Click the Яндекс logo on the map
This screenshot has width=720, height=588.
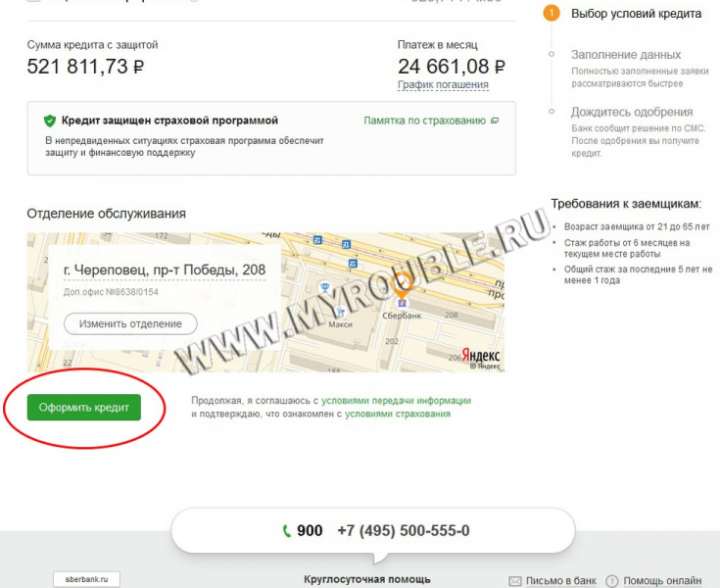point(481,356)
